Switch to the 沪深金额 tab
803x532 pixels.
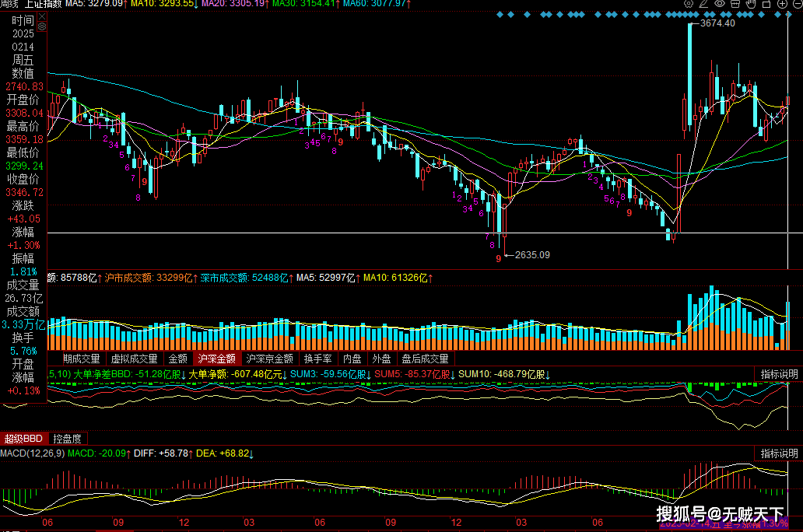[x=216, y=359]
